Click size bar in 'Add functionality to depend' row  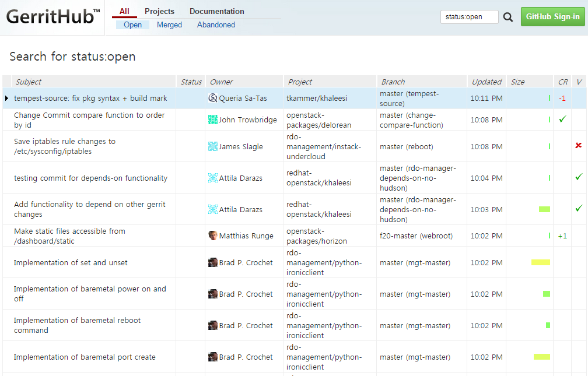(544, 209)
